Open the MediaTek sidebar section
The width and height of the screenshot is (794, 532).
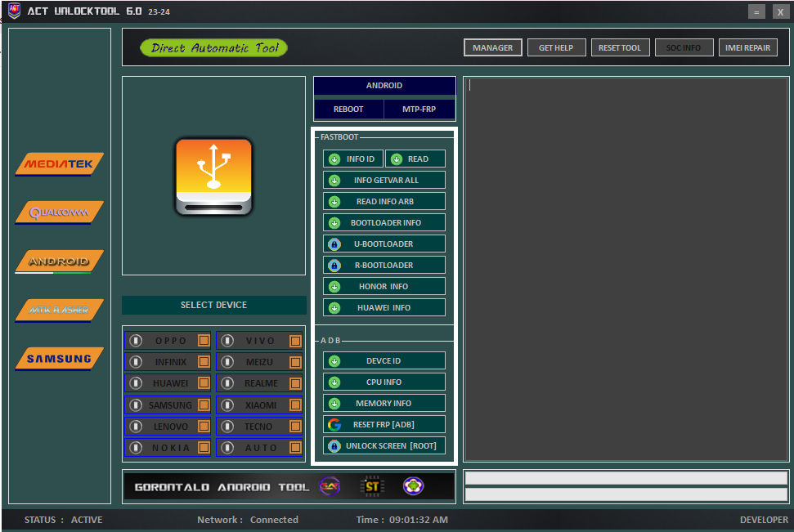[x=59, y=164]
